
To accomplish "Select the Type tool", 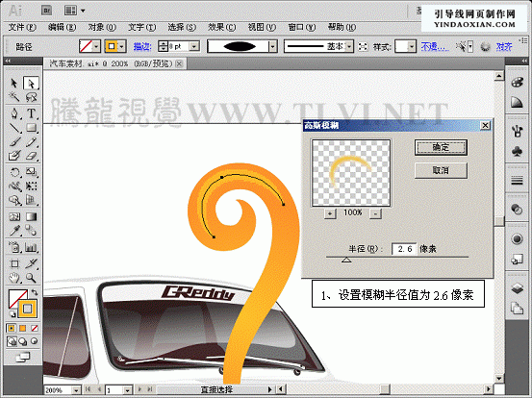I will 31,113.
